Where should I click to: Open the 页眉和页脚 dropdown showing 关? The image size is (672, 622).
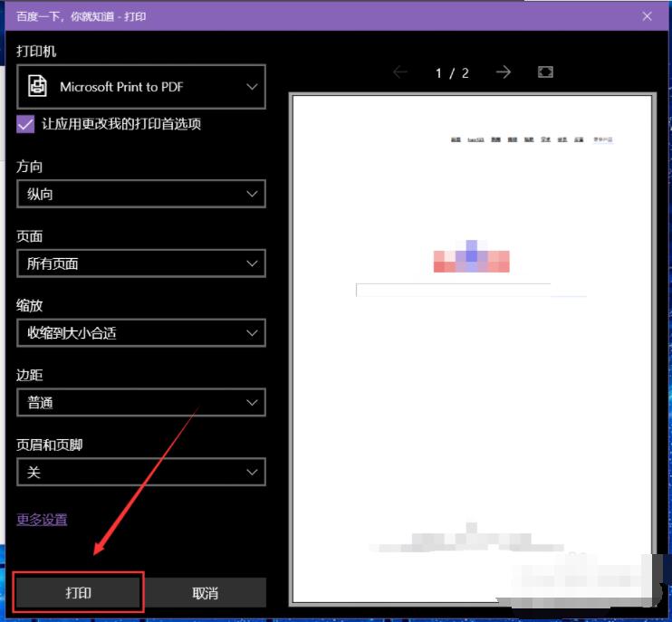pyautogui.click(x=141, y=472)
